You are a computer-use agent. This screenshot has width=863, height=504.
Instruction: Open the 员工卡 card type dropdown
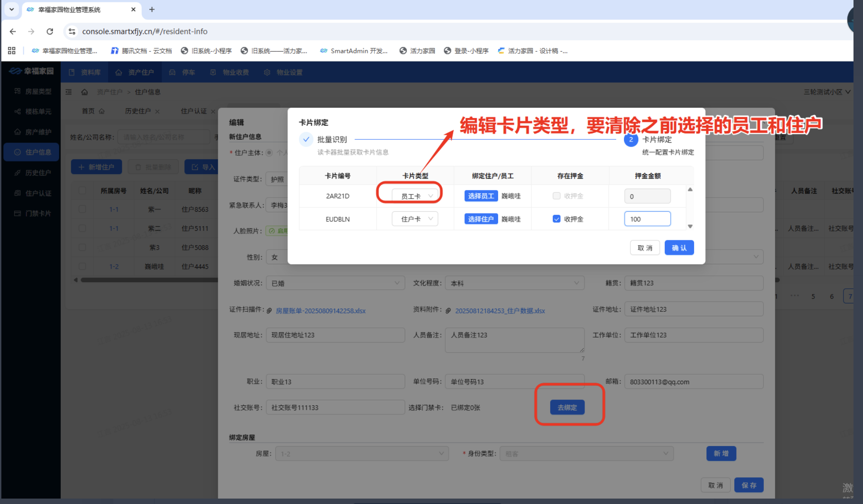[415, 196]
